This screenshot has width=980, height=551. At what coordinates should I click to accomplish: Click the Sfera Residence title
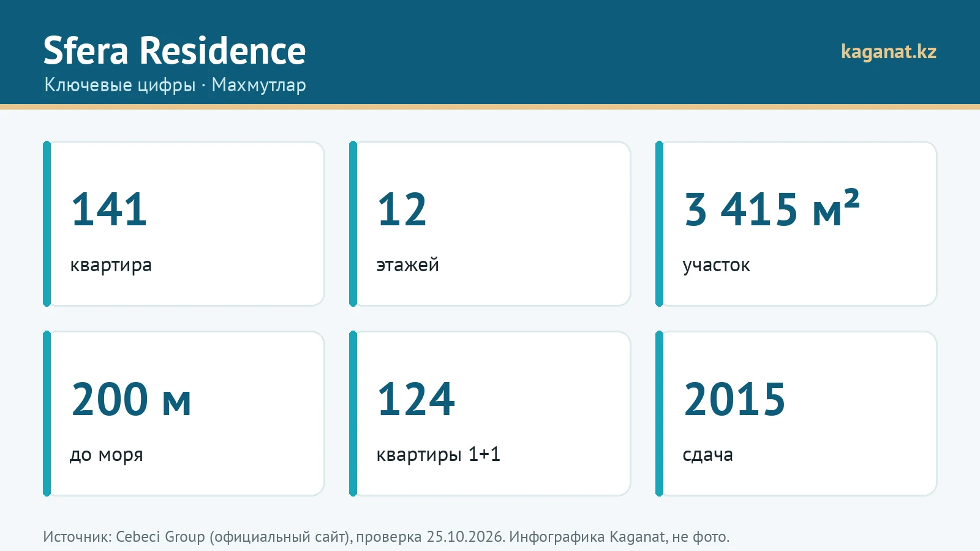click(x=175, y=51)
